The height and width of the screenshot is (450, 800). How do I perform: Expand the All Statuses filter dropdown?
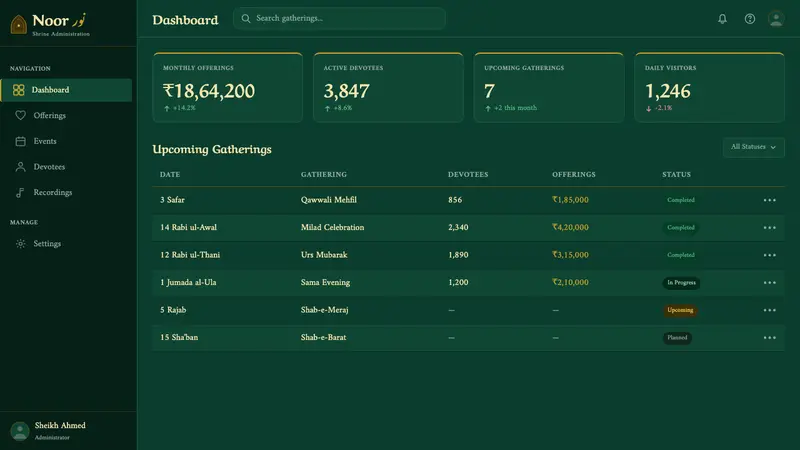(x=754, y=147)
